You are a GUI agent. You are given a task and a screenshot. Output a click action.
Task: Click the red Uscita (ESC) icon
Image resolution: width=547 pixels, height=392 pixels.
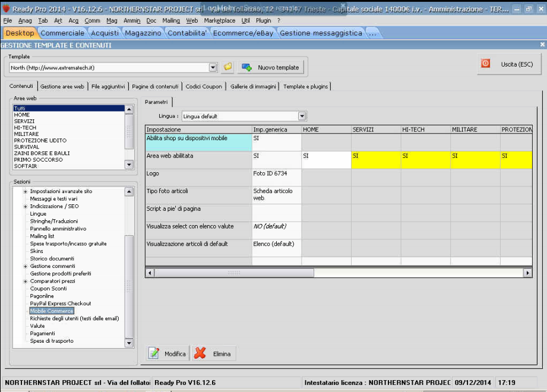[x=485, y=64]
